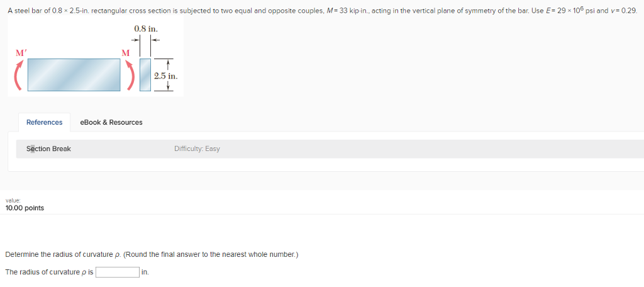Image resolution: width=644 pixels, height=287 pixels.
Task: Click 'The radius of curvature ρ is' label
Action: coord(49,272)
